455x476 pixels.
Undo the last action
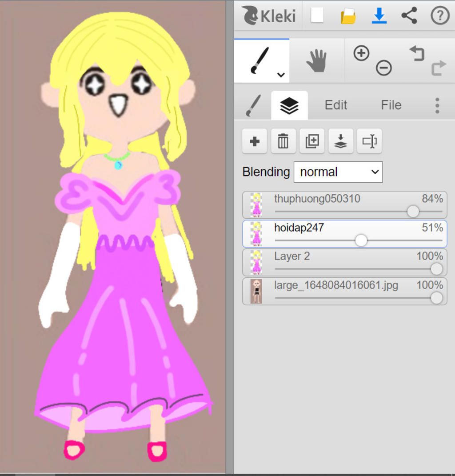click(x=417, y=53)
